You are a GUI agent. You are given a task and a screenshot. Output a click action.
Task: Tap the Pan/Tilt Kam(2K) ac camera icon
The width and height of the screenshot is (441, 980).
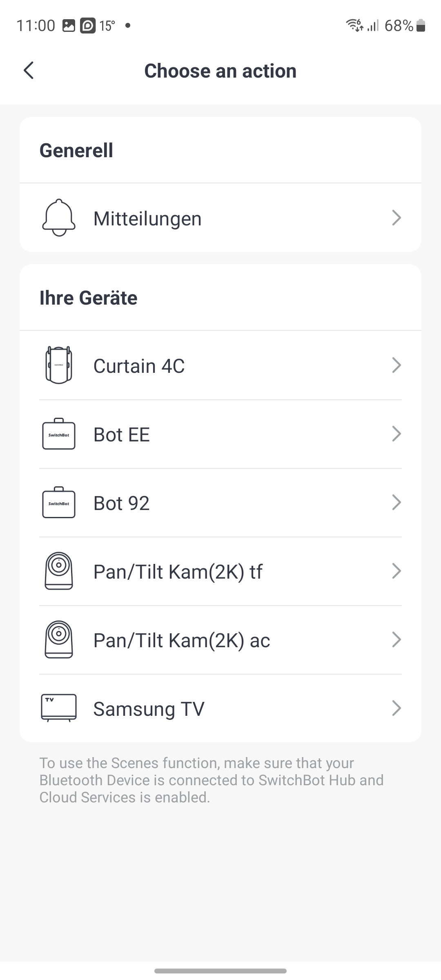coord(59,639)
